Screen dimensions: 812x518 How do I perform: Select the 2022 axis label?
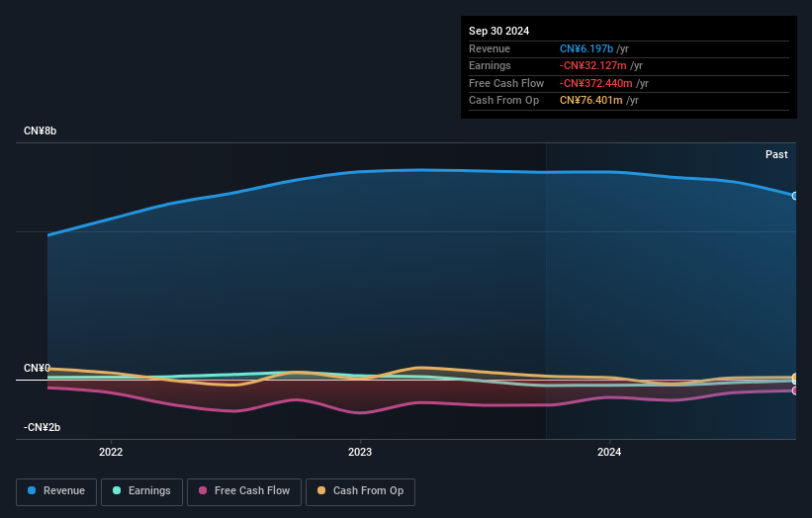click(x=111, y=452)
